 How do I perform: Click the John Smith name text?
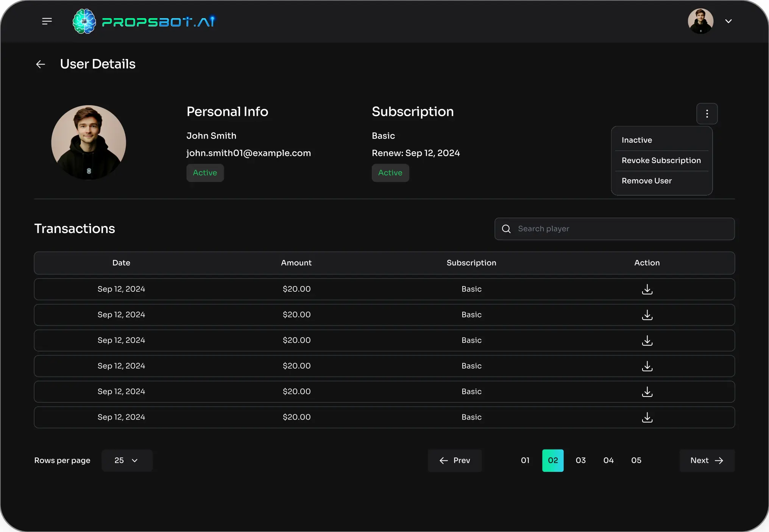pos(211,136)
